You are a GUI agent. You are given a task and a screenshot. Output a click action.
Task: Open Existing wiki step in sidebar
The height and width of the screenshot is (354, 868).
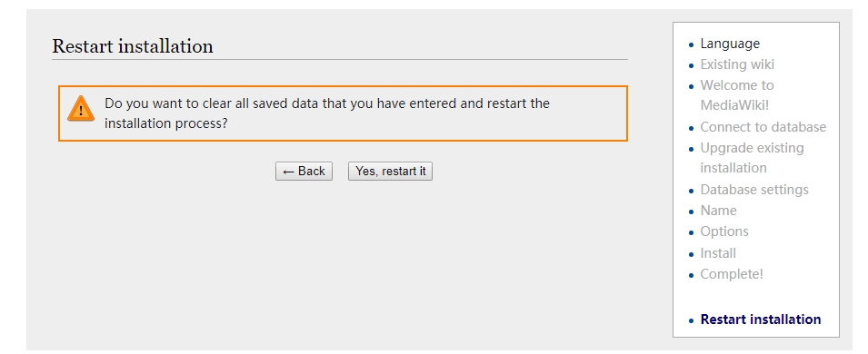click(x=737, y=64)
